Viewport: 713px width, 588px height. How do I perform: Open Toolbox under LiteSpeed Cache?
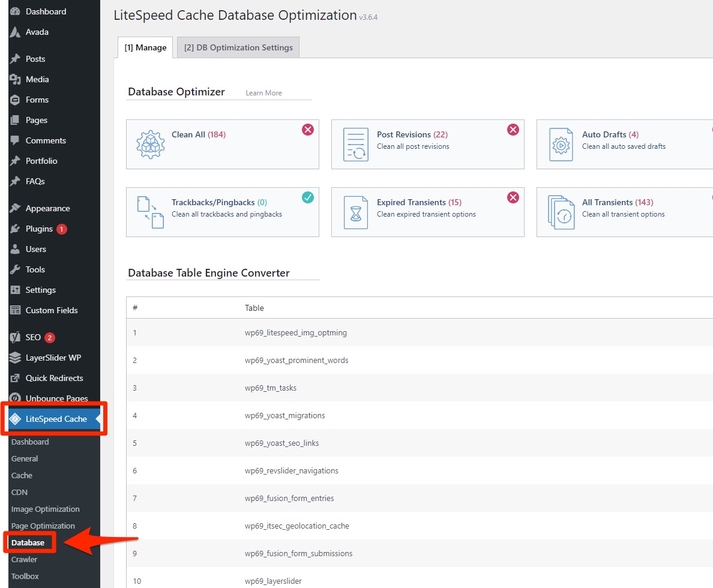[x=25, y=576]
